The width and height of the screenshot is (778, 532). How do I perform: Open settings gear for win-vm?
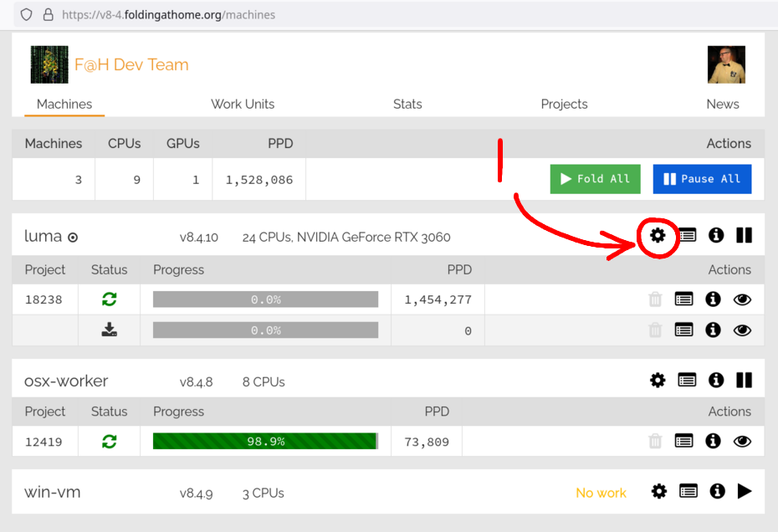659,491
